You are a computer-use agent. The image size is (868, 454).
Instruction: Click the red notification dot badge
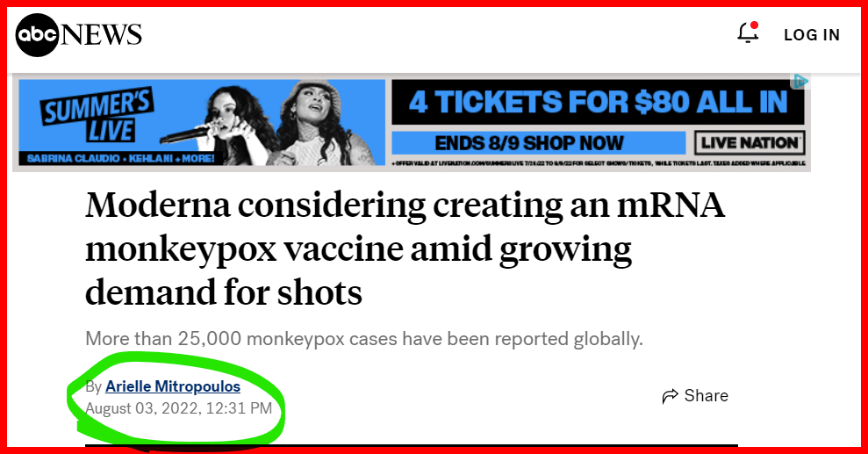click(x=754, y=25)
